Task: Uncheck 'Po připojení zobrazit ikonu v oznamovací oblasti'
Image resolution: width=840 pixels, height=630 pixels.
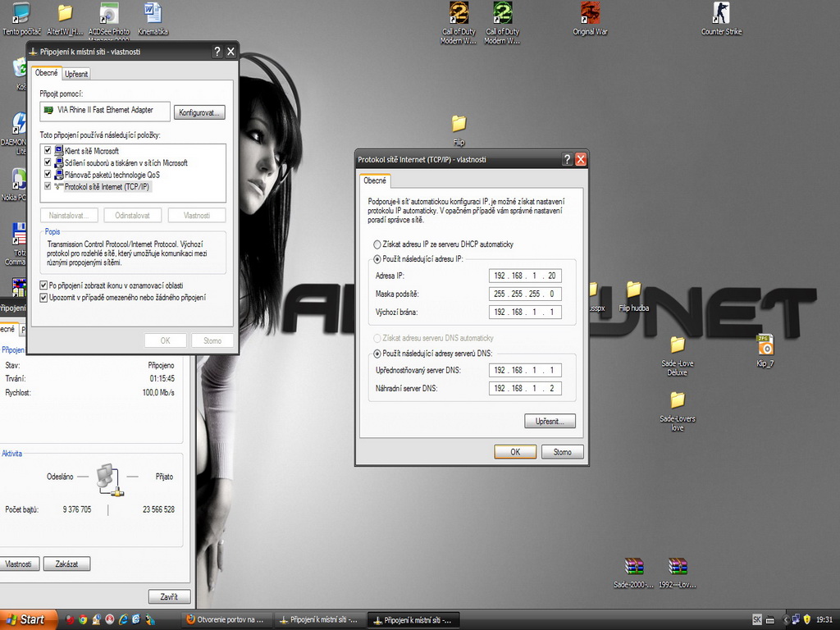Action: pos(44,285)
